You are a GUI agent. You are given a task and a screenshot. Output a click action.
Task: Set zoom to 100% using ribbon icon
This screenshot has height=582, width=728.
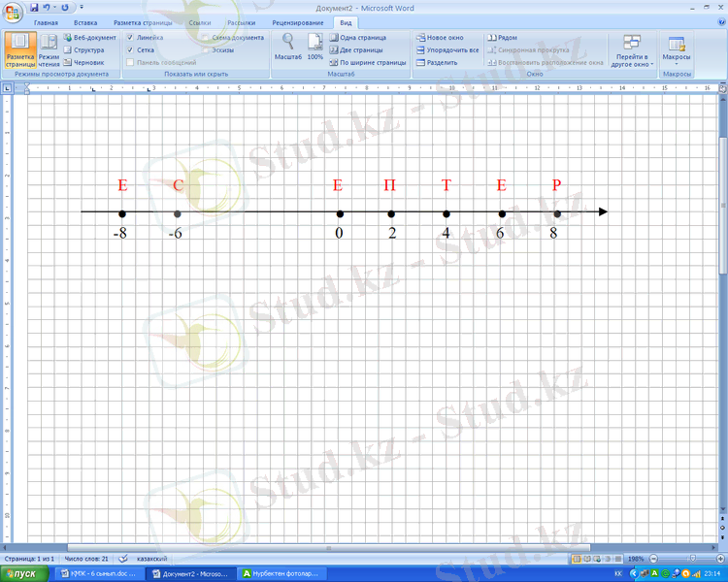[x=315, y=45]
